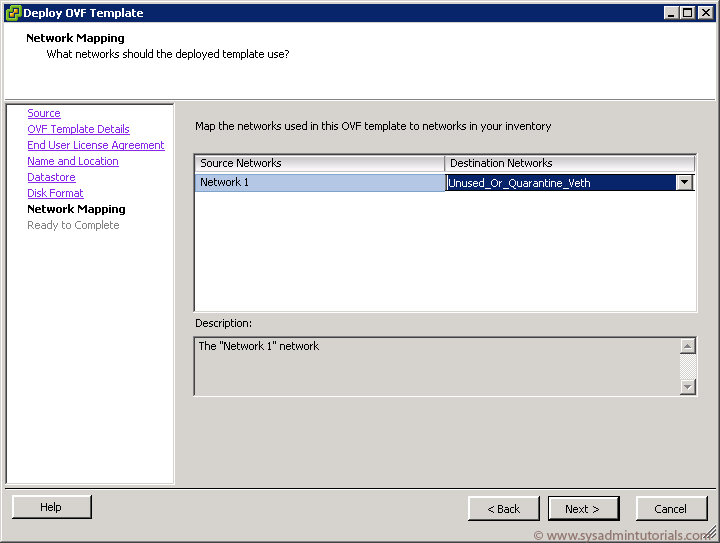Image resolution: width=720 pixels, height=543 pixels.
Task: Cancel the OVF deployment wizard
Action: 671,509
